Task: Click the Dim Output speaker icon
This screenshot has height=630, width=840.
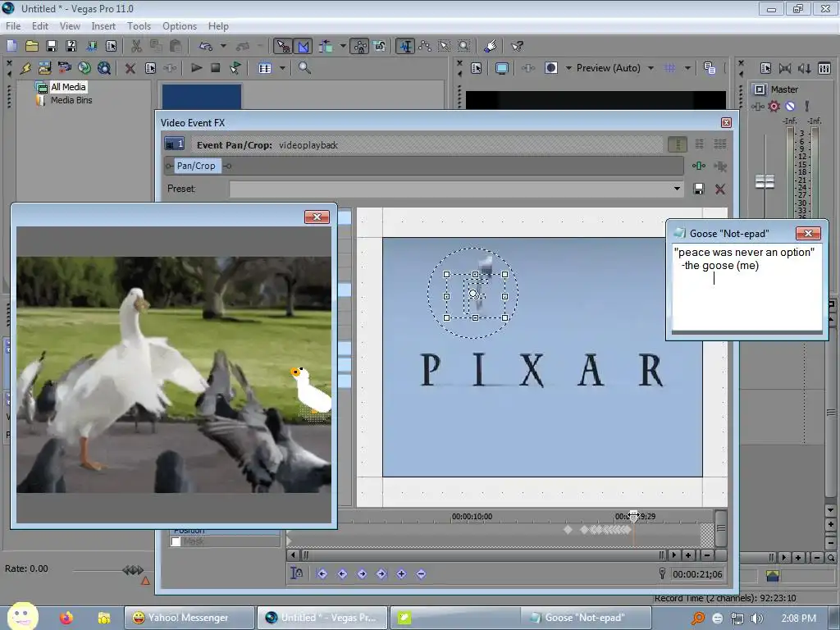Action: point(804,68)
